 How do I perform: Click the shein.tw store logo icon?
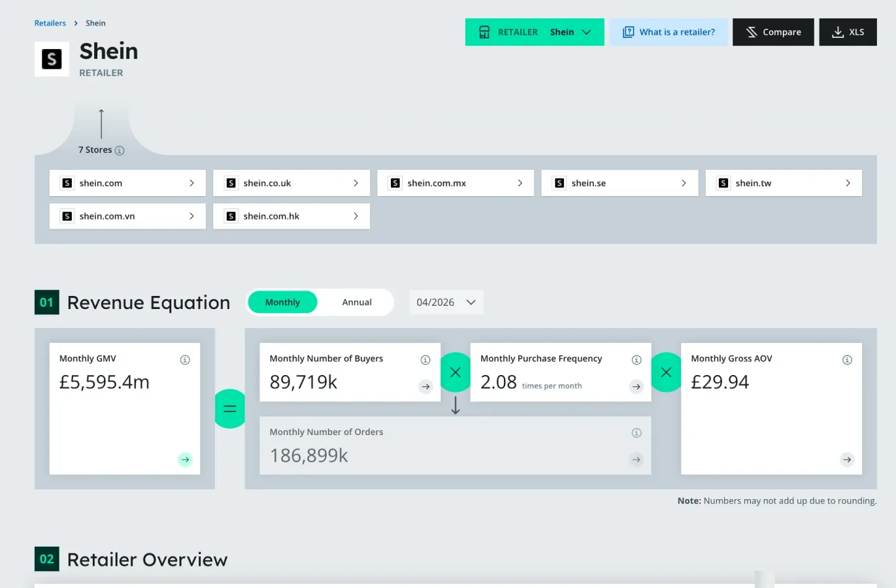[x=723, y=183]
